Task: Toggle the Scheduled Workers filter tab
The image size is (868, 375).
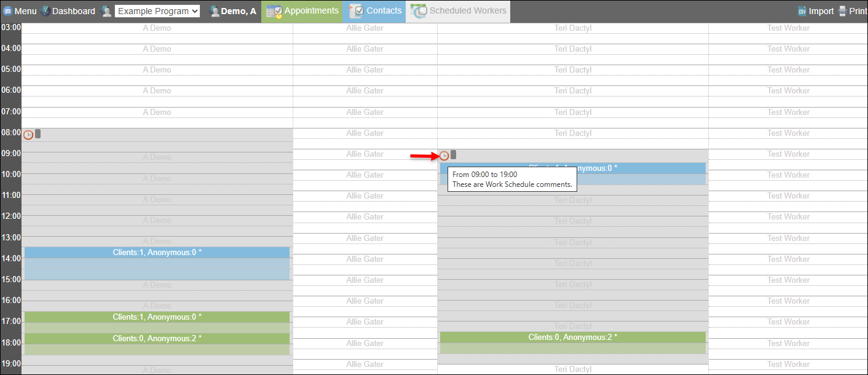Action: click(460, 11)
